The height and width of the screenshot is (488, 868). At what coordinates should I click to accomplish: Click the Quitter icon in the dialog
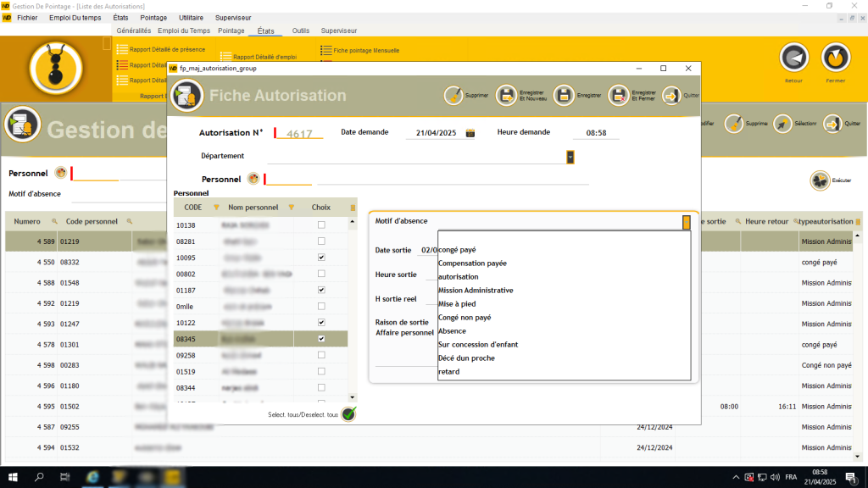tap(671, 96)
